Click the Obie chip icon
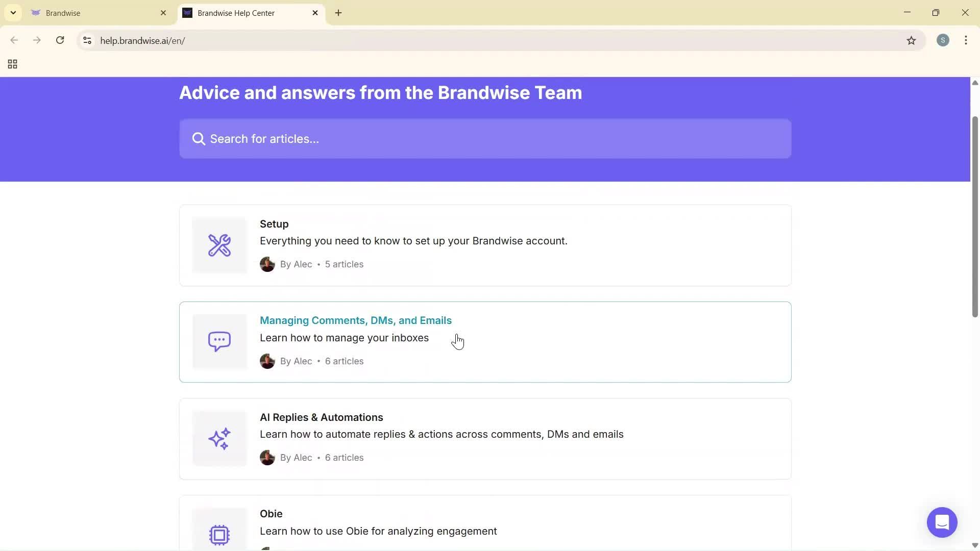The image size is (980, 551). pyautogui.click(x=219, y=535)
